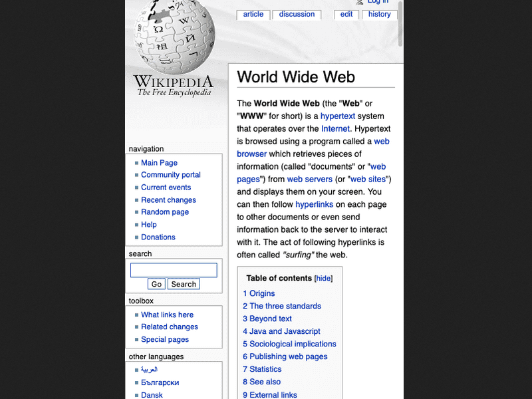Screen dimensions: 532x399
Task: View the history tab
Action: [x=379, y=15]
